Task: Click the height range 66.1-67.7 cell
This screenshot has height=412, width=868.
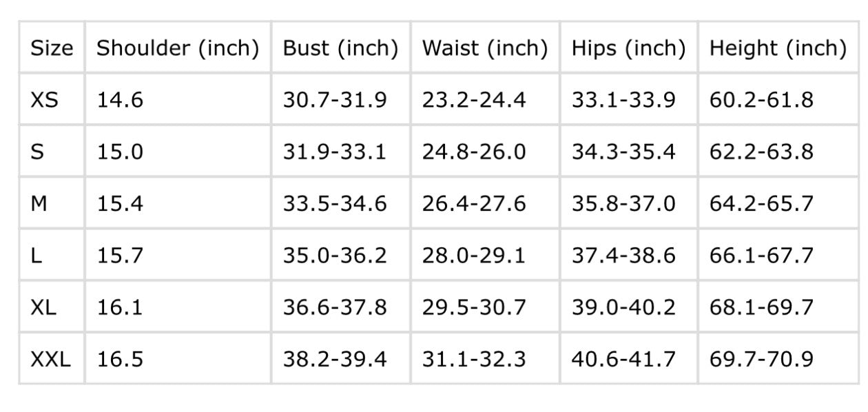Action: (761, 256)
